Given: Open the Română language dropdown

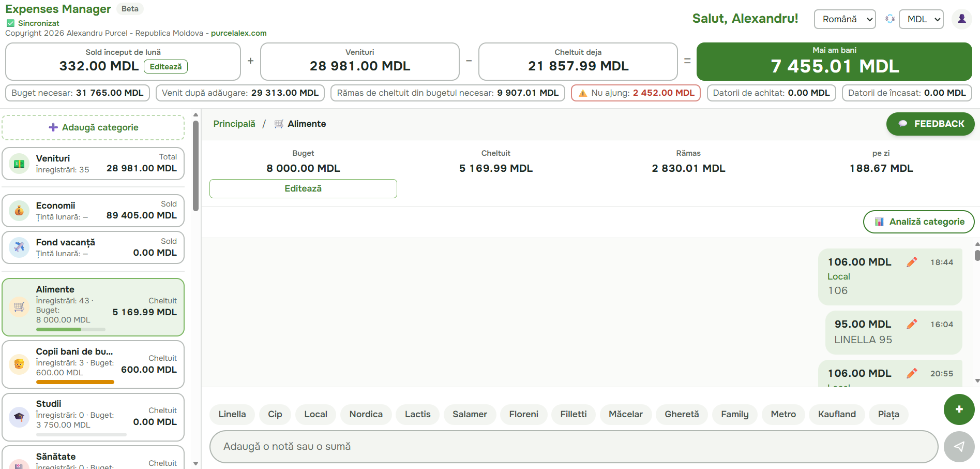Looking at the screenshot, I should click(x=845, y=19).
